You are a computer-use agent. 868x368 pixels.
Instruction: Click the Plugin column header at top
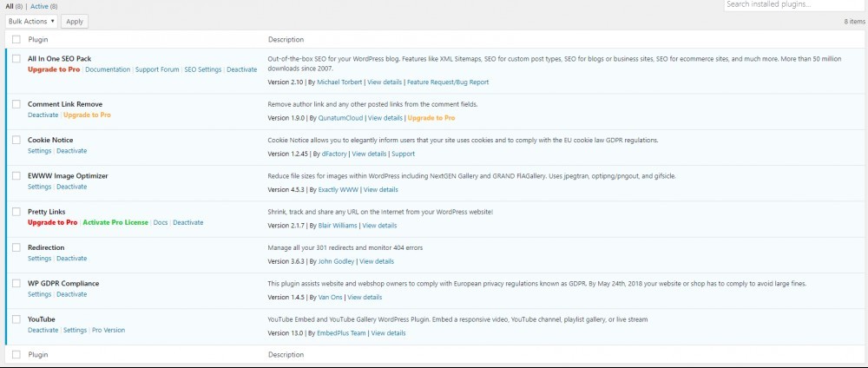[38, 39]
